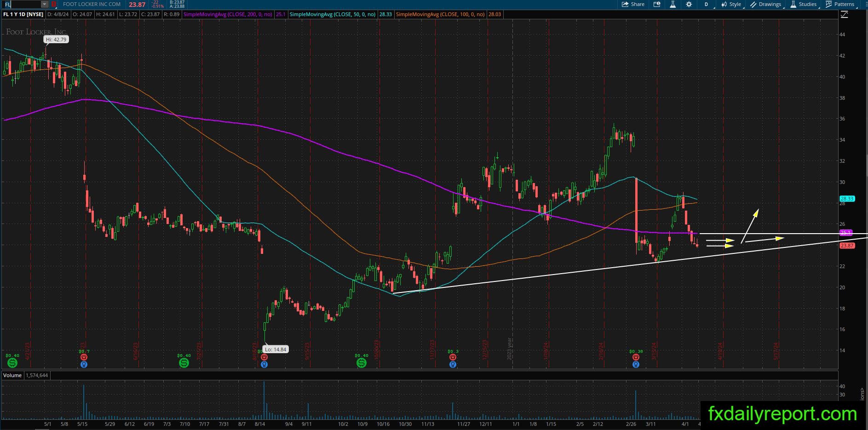Open the symbol selector dropdown arrow
The width and height of the screenshot is (868, 430).
45,4
